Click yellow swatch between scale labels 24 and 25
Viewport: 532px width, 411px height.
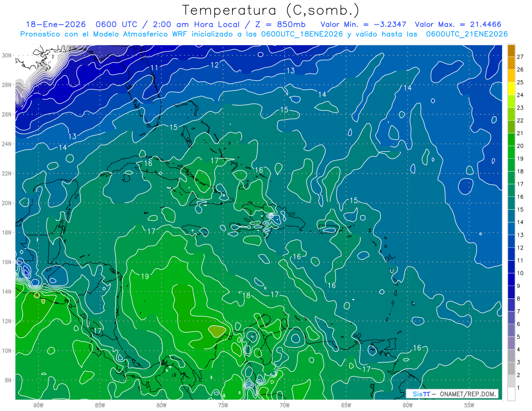point(511,89)
